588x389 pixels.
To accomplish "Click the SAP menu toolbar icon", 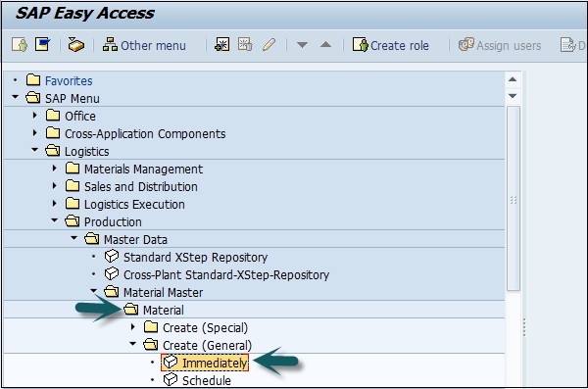I will [x=43, y=44].
